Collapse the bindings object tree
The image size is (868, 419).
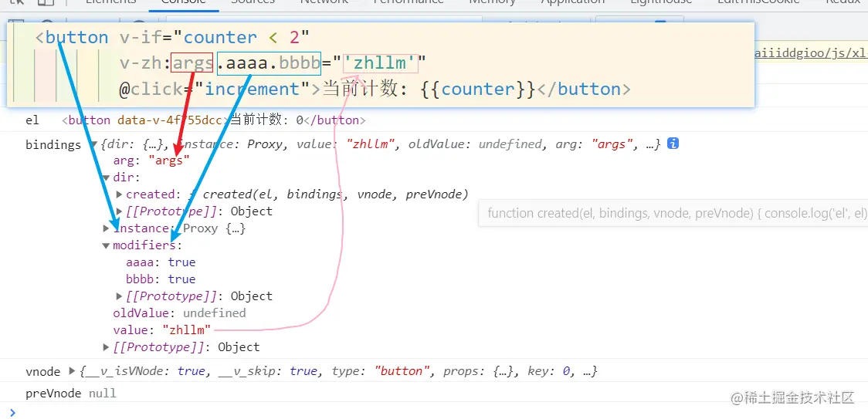[x=93, y=144]
